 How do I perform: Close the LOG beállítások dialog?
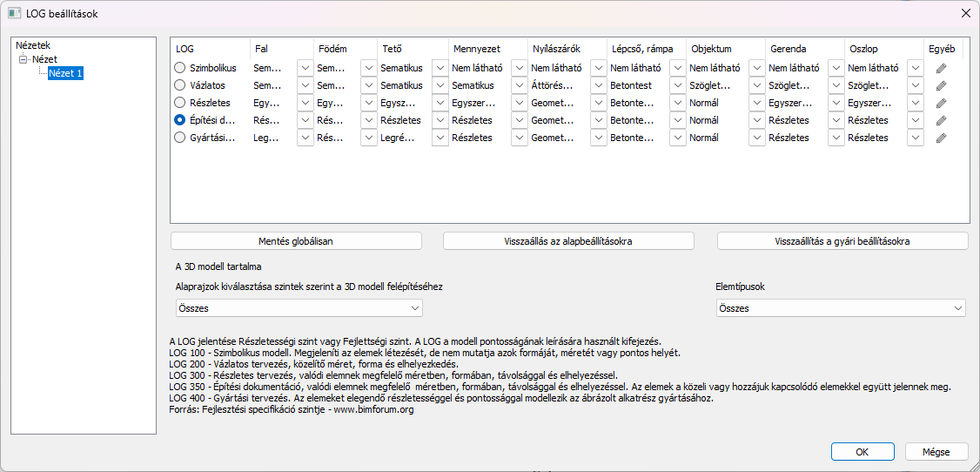965,12
